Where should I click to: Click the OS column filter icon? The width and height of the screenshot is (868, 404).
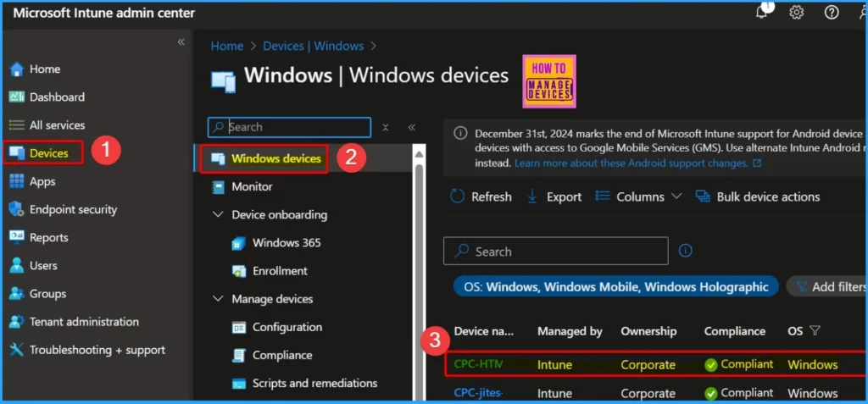[x=815, y=331]
